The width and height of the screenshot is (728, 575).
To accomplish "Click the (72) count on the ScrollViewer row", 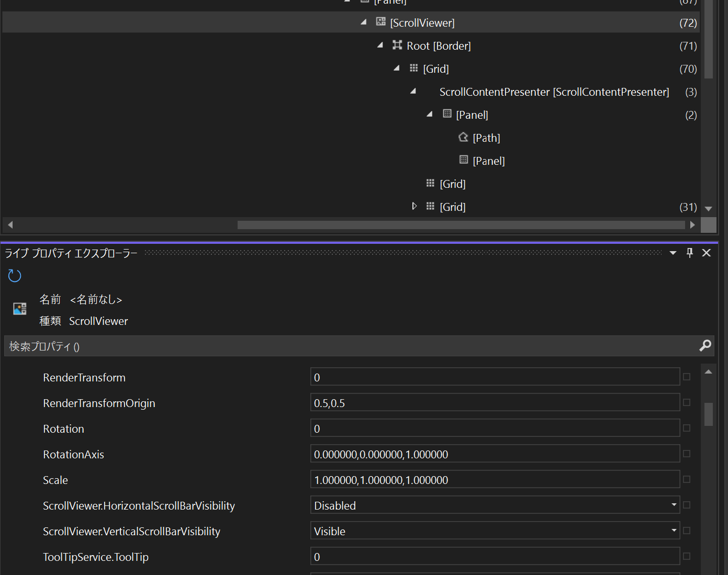I will coord(688,22).
